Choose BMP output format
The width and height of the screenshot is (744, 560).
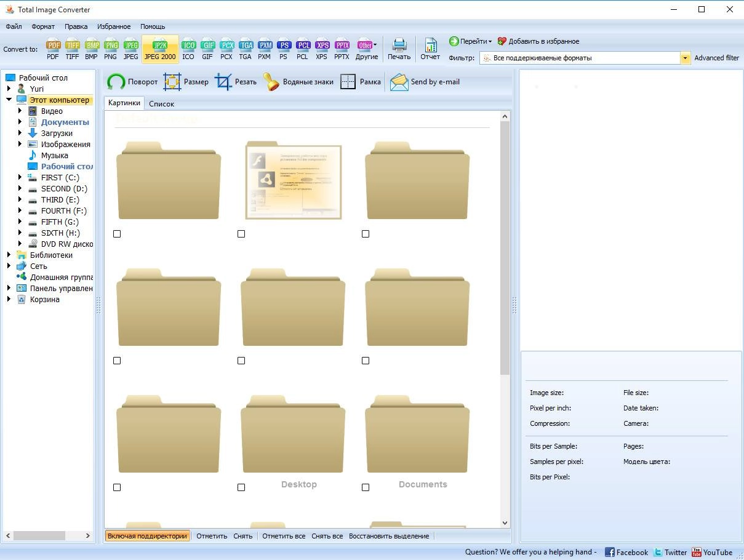(x=92, y=49)
